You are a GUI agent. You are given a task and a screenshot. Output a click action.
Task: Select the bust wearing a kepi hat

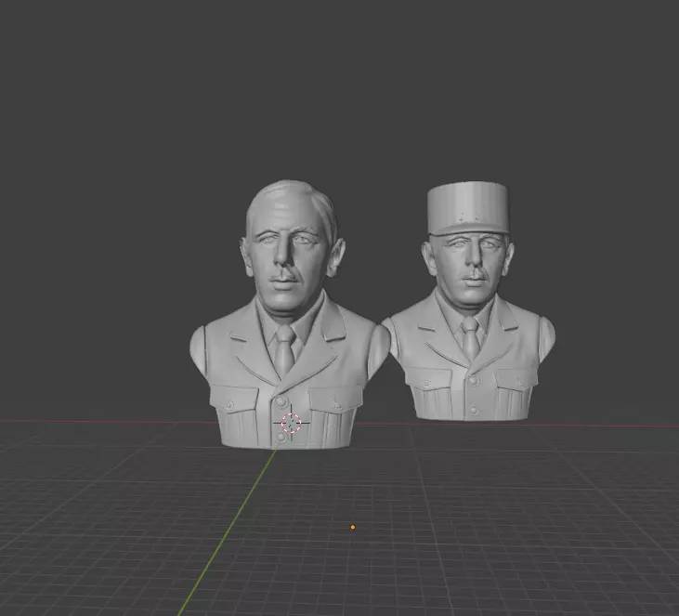pyautogui.click(x=468, y=303)
